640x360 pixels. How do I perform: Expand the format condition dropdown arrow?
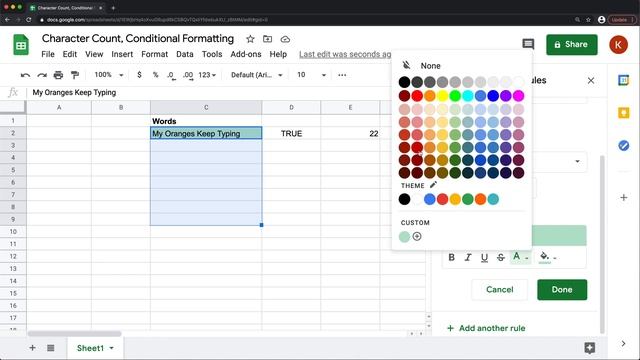(x=577, y=161)
